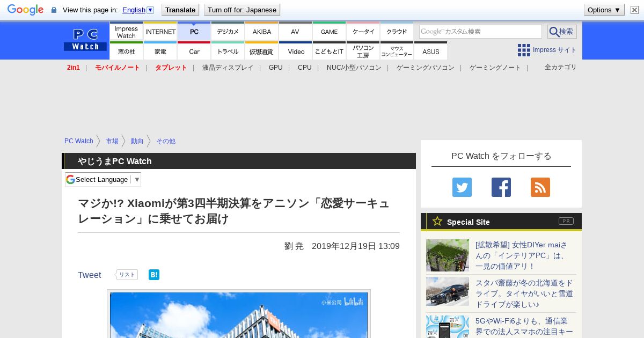Click Turn off for: Japanese button
644x338 pixels.
click(242, 10)
